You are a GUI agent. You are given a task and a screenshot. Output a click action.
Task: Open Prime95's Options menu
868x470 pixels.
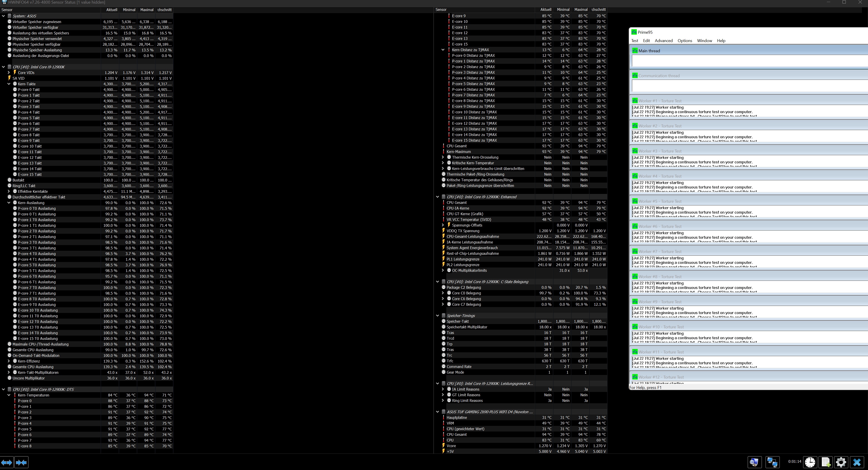click(x=685, y=41)
